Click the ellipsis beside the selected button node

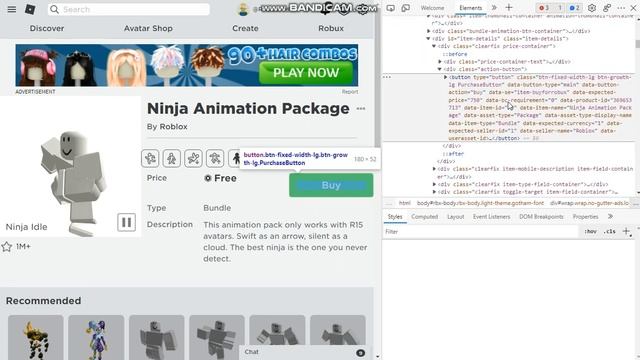[387, 77]
